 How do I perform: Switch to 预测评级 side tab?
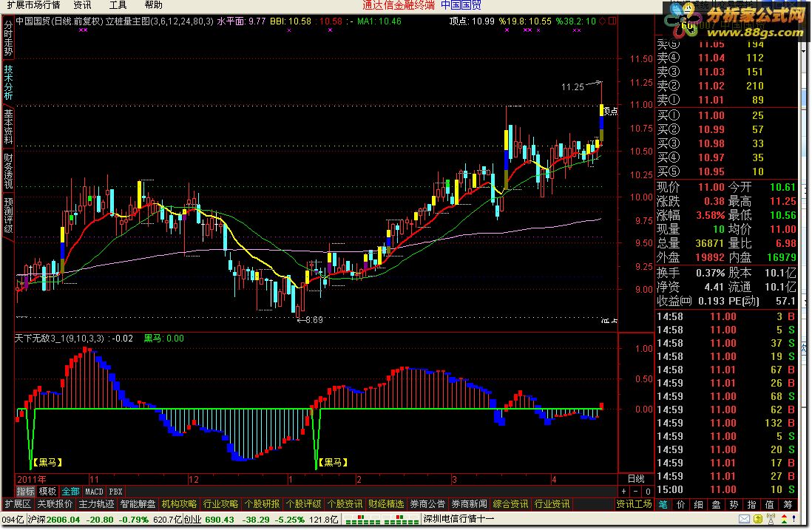pyautogui.click(x=8, y=215)
